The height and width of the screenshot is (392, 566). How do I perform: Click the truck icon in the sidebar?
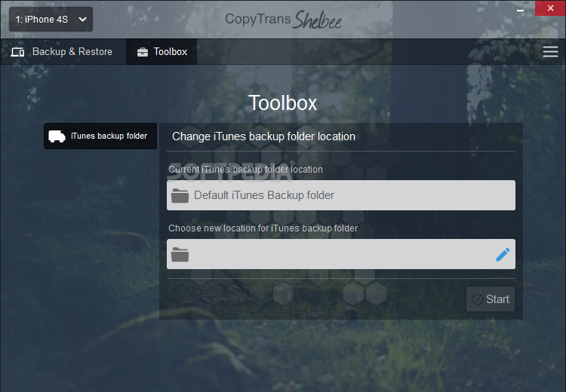[57, 136]
